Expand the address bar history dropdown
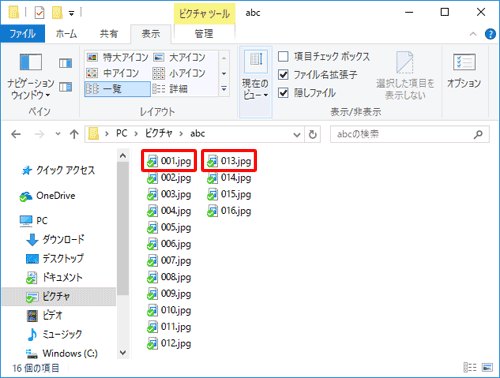Image resolution: width=500 pixels, height=378 pixels. coord(297,134)
